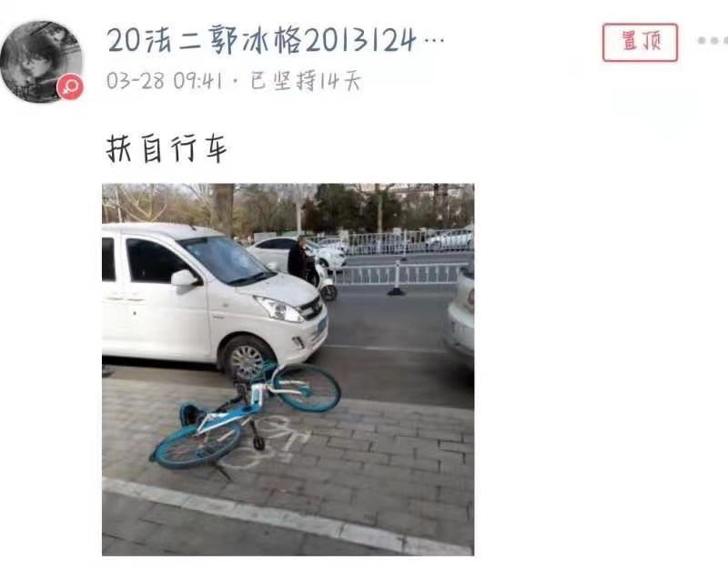Viewport: 728px width, 580px height.
Task: Open the attached street photo thumbnail
Action: pyautogui.click(x=288, y=370)
